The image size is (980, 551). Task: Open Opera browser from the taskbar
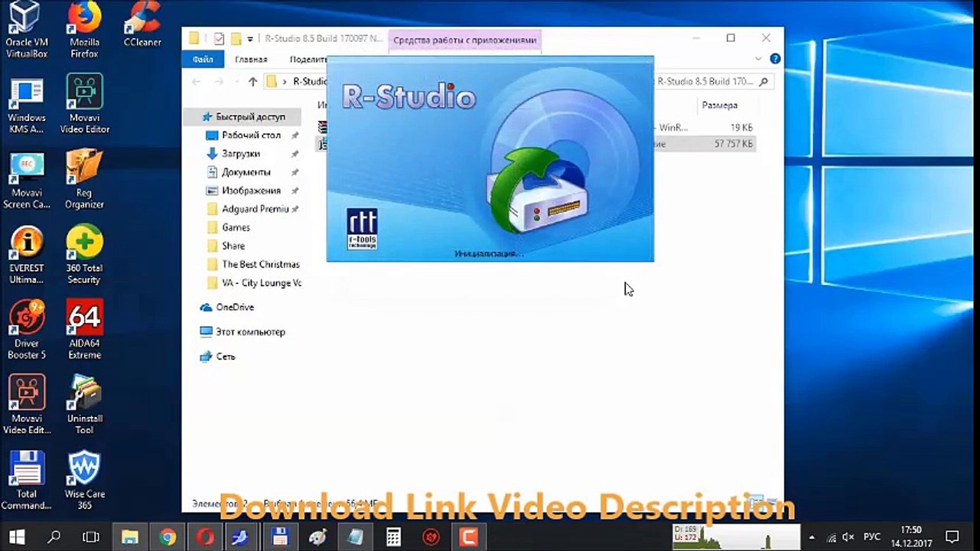tap(205, 537)
